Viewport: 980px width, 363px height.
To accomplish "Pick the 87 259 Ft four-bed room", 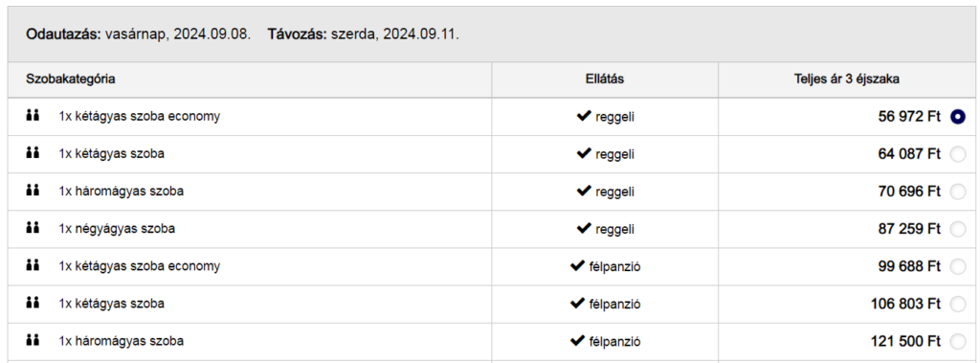I will [x=957, y=229].
